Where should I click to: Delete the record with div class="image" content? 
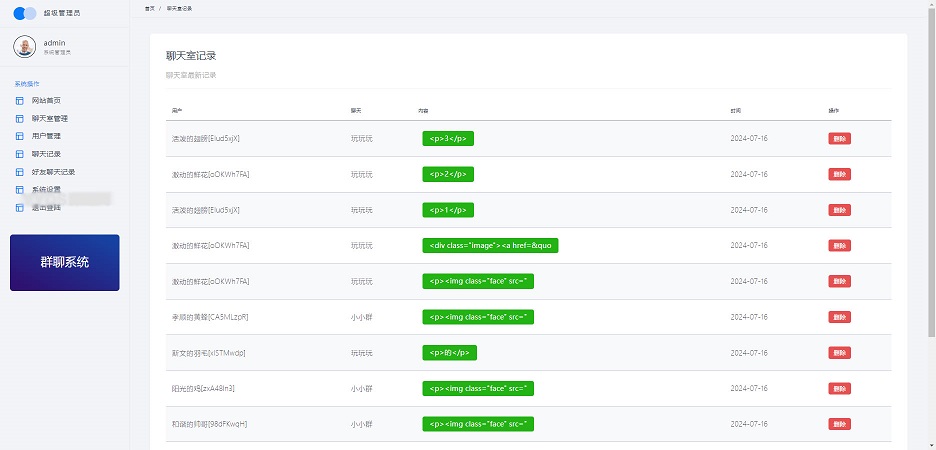coord(839,246)
